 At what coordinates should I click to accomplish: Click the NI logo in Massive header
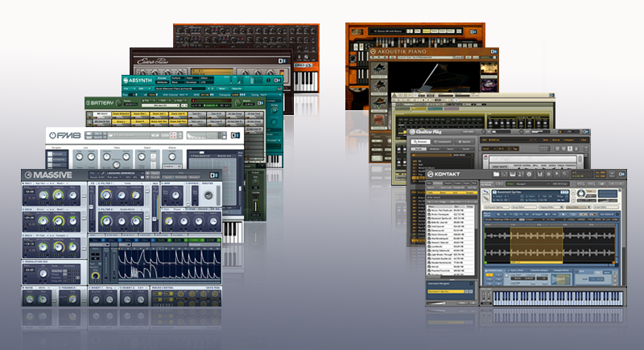tap(214, 175)
